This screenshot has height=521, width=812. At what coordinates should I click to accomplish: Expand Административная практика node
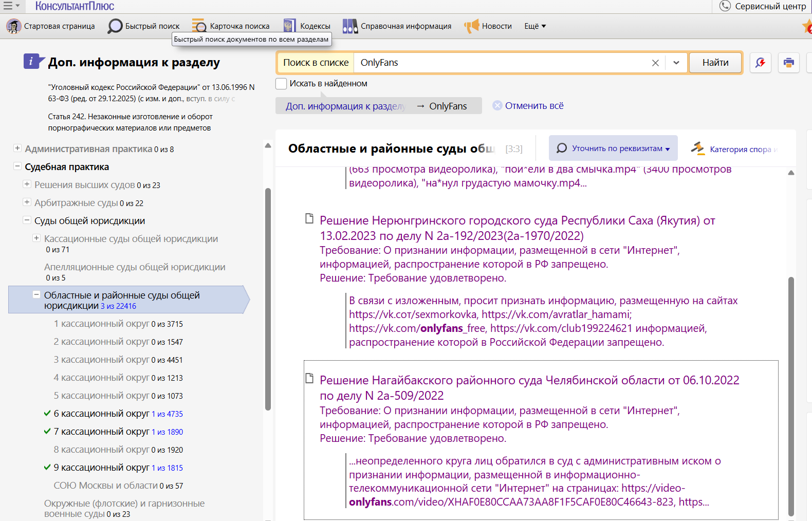coord(17,148)
